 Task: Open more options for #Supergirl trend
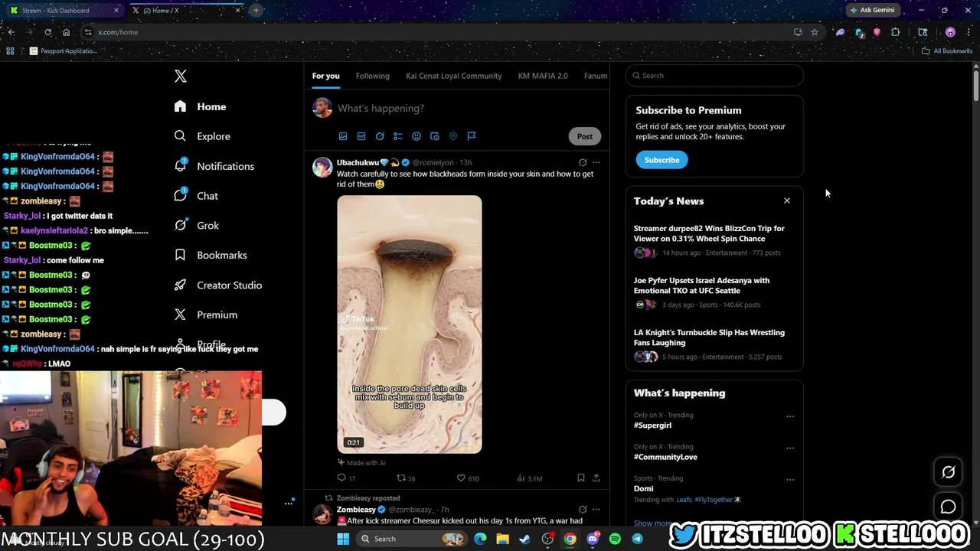click(x=790, y=417)
